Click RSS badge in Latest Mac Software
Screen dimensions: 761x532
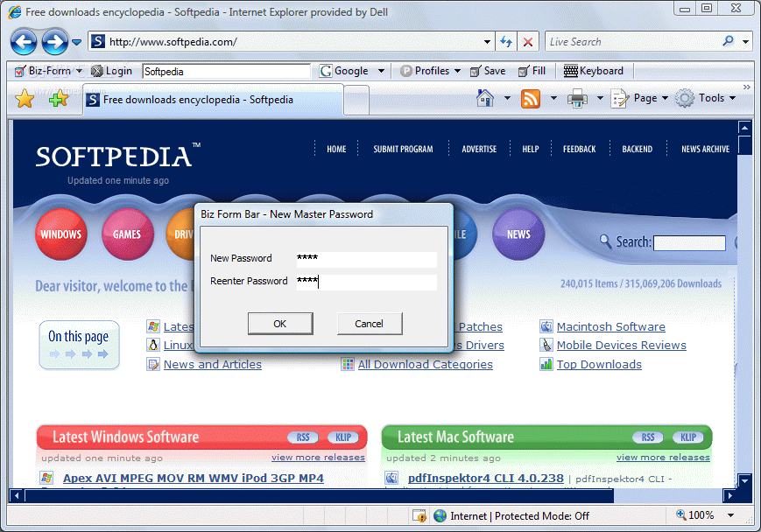(x=648, y=437)
